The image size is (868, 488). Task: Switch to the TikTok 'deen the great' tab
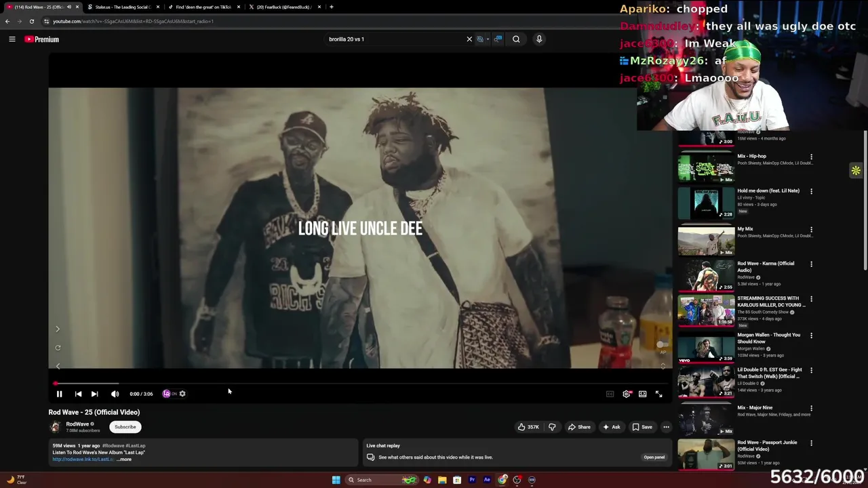tap(203, 7)
